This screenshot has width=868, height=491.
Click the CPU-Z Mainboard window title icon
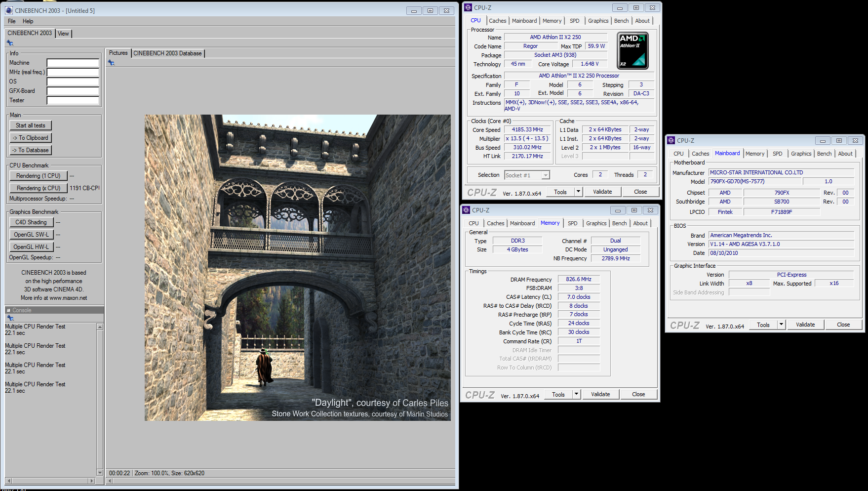[x=671, y=140]
